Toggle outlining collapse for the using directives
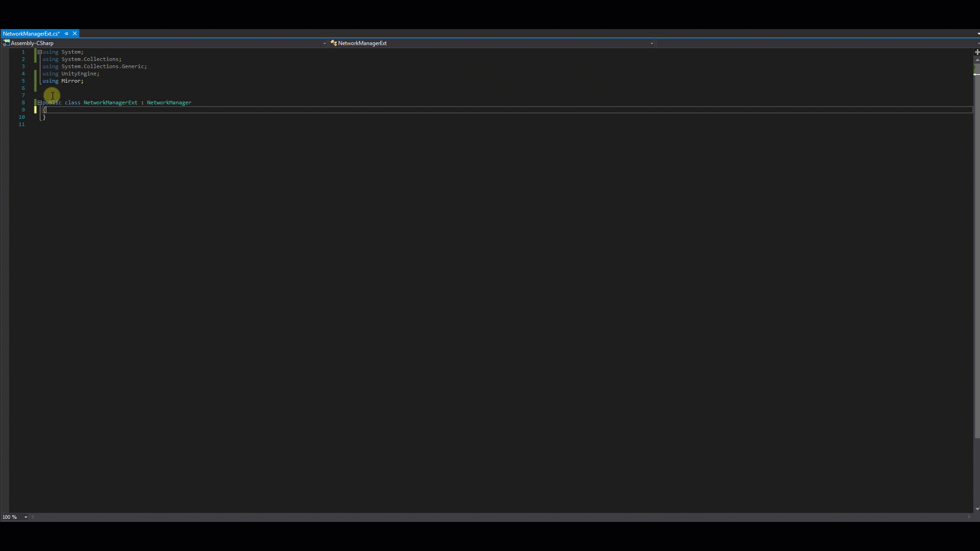This screenshot has height=551, width=980. 39,52
